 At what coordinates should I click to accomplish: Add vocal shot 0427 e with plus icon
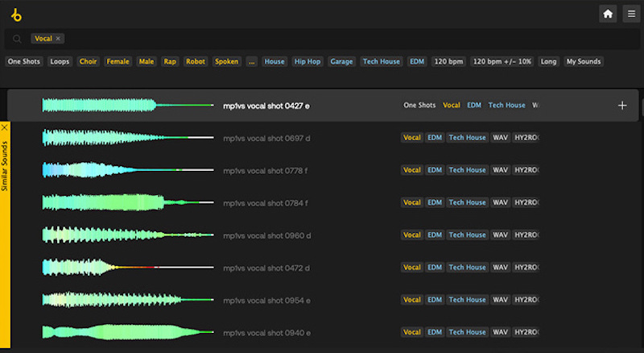point(621,106)
